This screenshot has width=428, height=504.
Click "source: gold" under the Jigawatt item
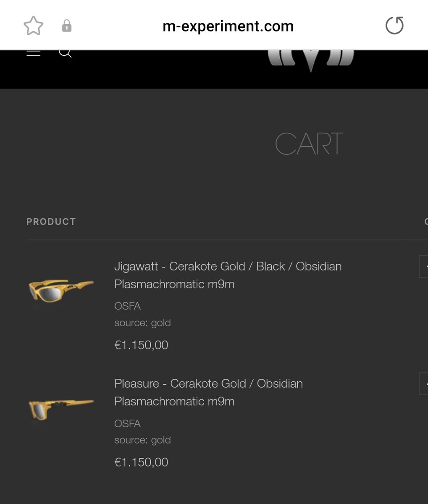point(142,323)
